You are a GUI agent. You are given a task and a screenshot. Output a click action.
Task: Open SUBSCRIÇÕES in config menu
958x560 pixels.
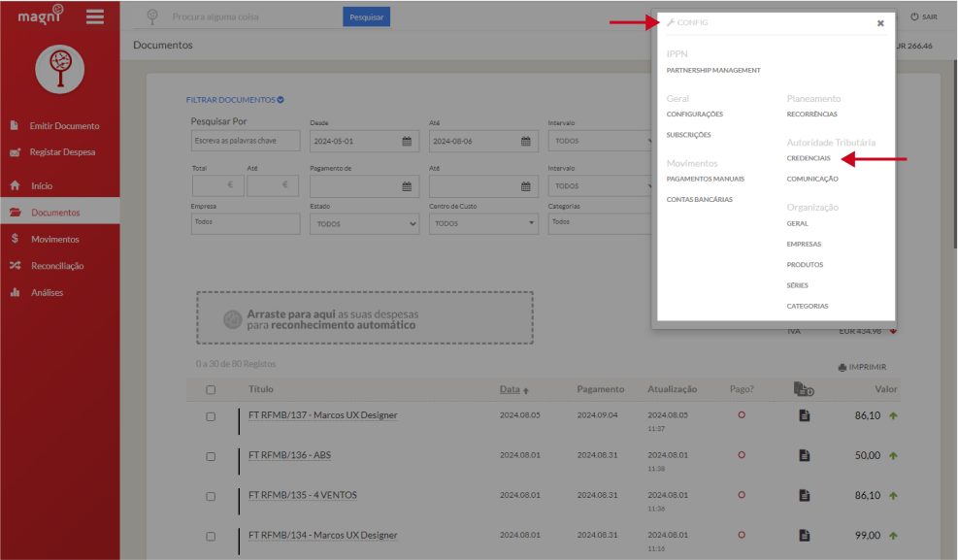pos(688,135)
